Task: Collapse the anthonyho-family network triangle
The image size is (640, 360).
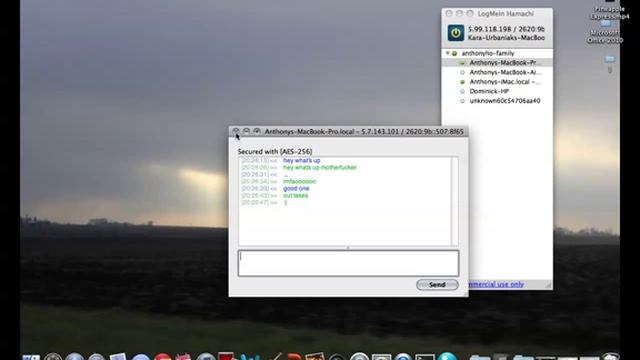Action: click(x=448, y=53)
